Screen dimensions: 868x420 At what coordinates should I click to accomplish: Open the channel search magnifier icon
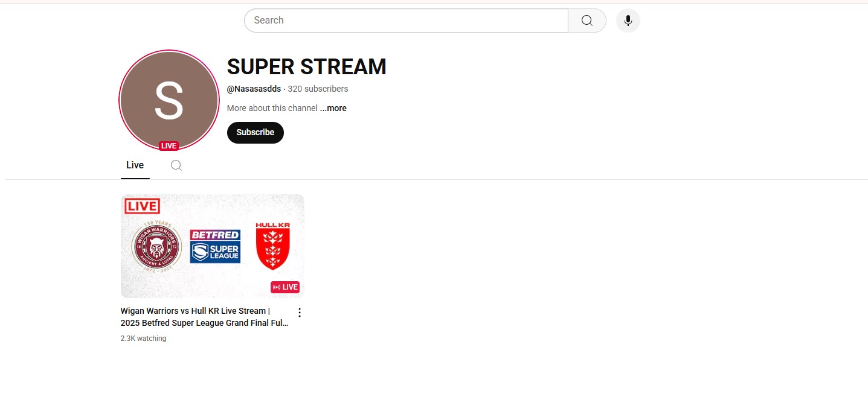tap(176, 165)
